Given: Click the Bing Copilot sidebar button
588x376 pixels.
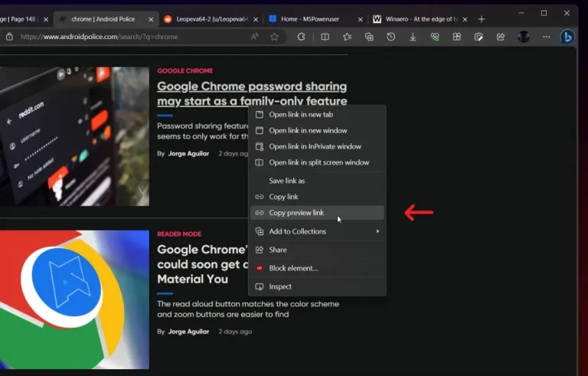Looking at the screenshot, I should 567,36.
